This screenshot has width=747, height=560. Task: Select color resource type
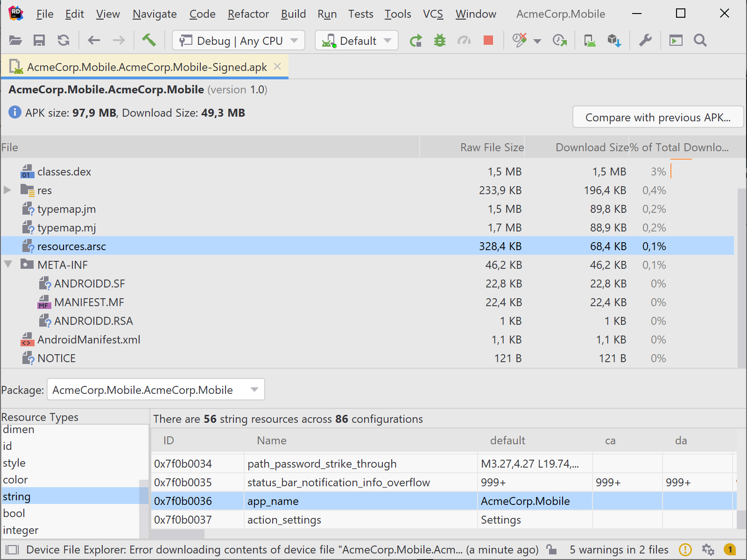coord(70,480)
